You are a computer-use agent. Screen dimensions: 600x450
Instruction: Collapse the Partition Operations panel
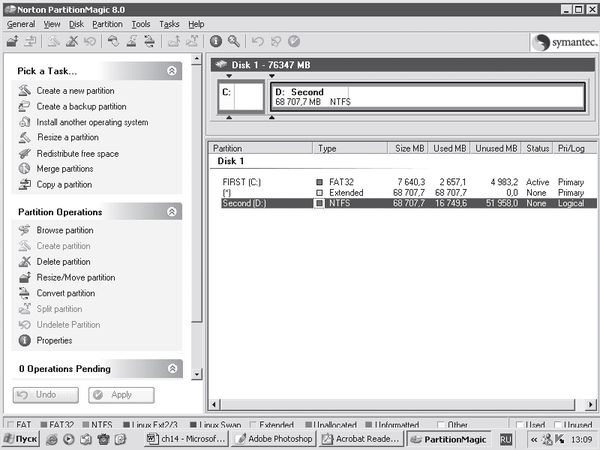(x=172, y=212)
